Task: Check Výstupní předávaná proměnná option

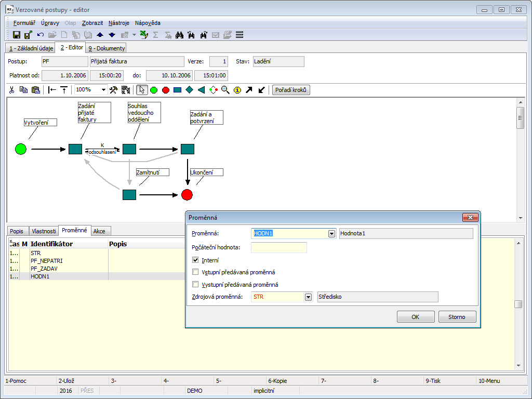Action: tap(195, 285)
